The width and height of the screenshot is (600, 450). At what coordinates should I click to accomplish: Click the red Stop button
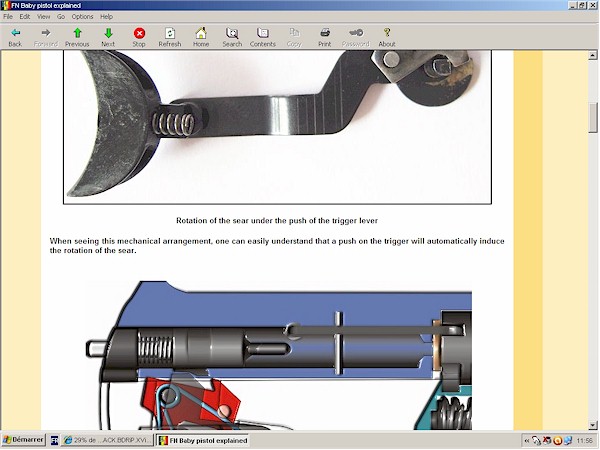click(139, 38)
